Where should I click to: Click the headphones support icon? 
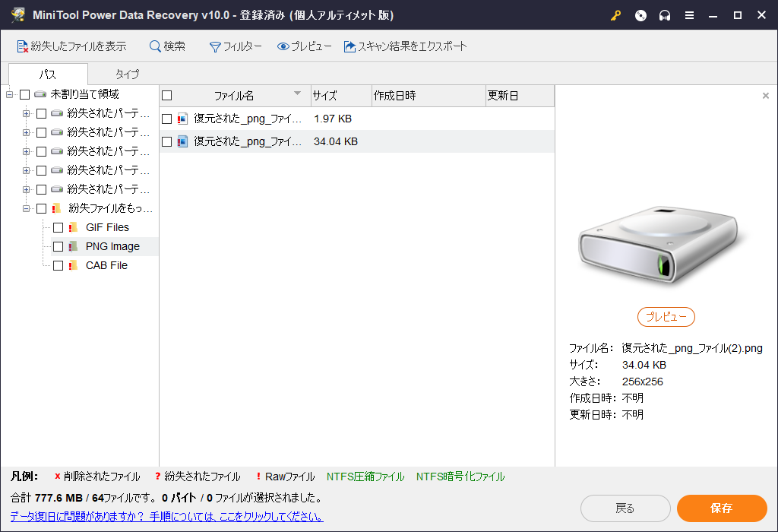pos(665,15)
